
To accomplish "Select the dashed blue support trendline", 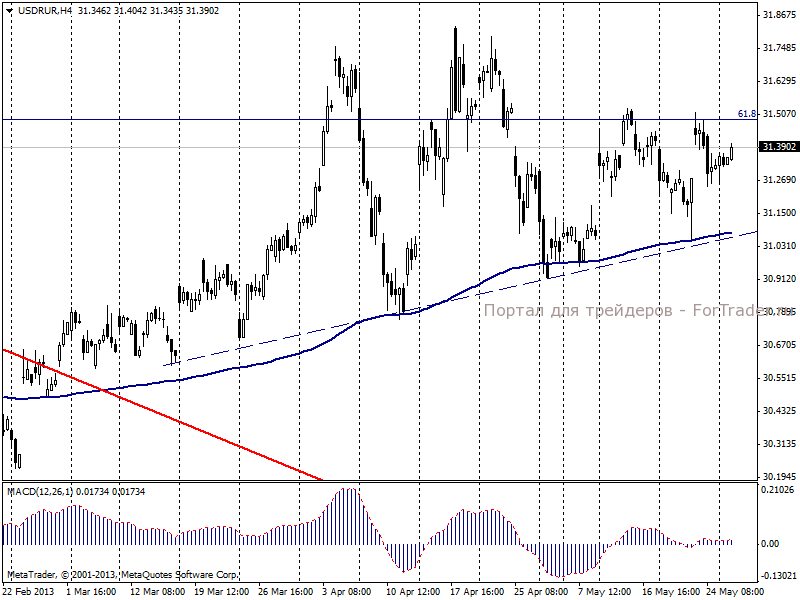I will tap(459, 298).
